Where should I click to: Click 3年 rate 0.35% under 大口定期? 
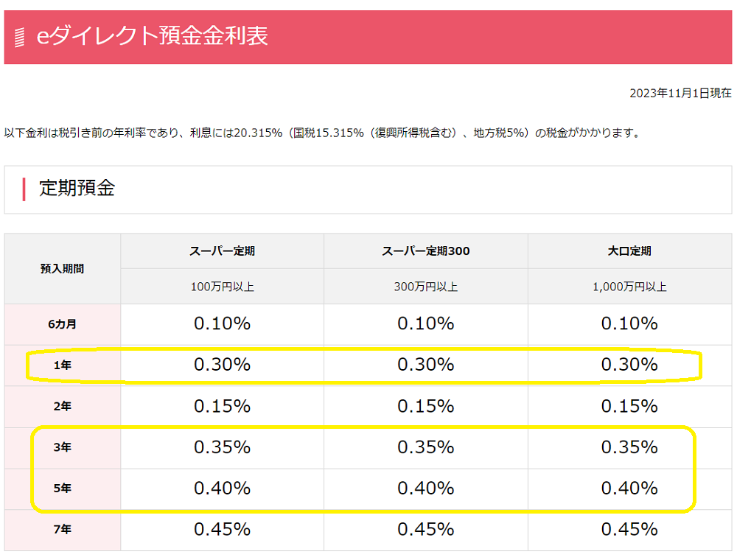click(629, 447)
